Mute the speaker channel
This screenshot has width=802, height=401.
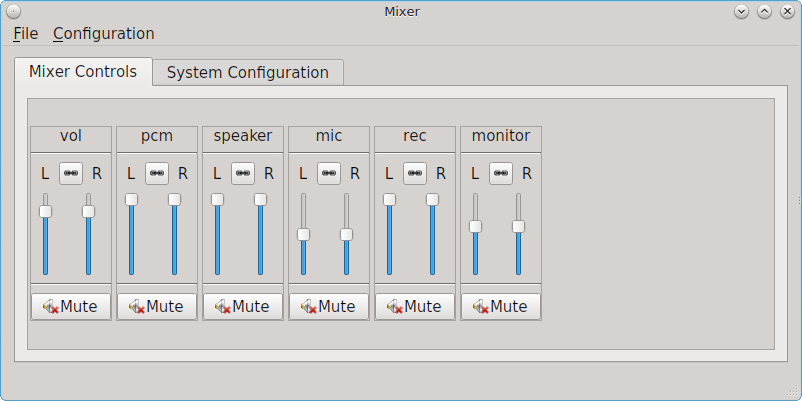(x=243, y=306)
